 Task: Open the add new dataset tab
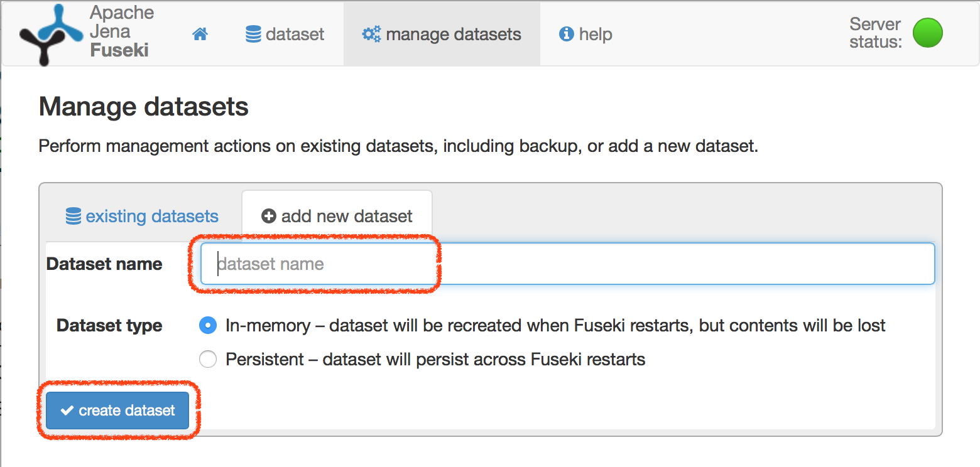click(x=337, y=216)
